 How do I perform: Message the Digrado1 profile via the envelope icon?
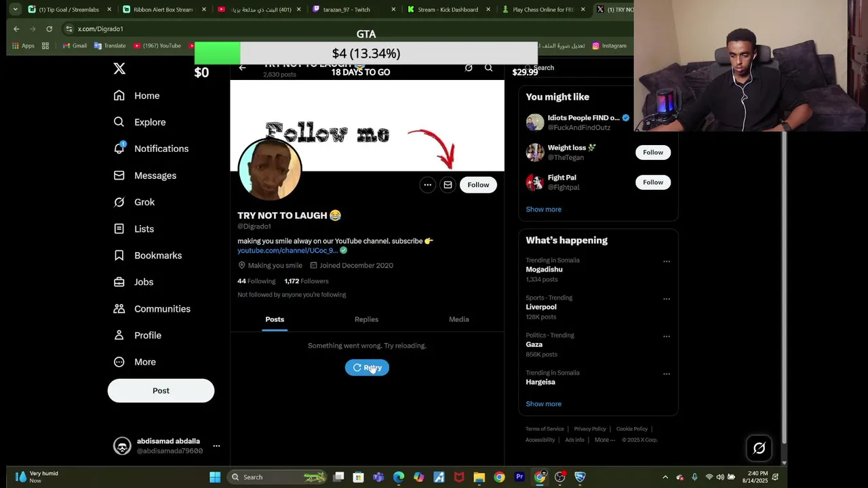[448, 185]
